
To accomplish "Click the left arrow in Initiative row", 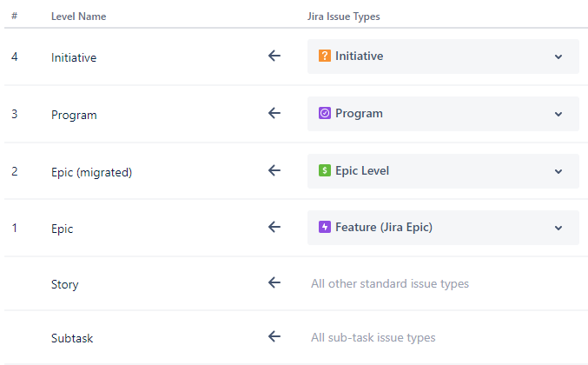I will pos(274,56).
